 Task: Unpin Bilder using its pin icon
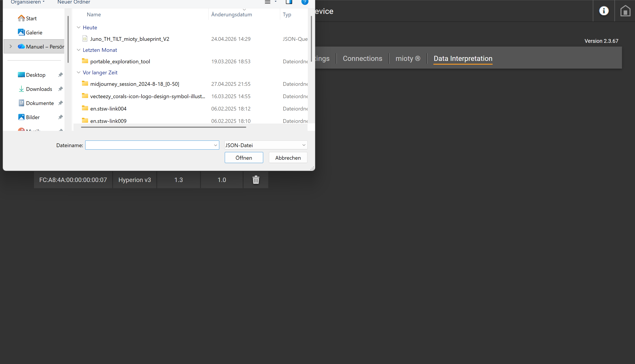coord(60,117)
